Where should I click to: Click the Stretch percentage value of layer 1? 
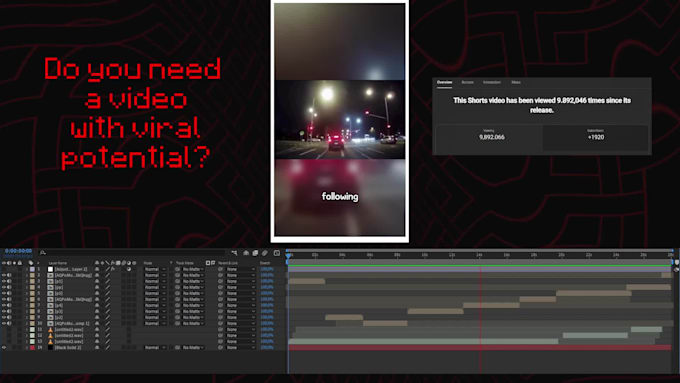[x=267, y=269]
